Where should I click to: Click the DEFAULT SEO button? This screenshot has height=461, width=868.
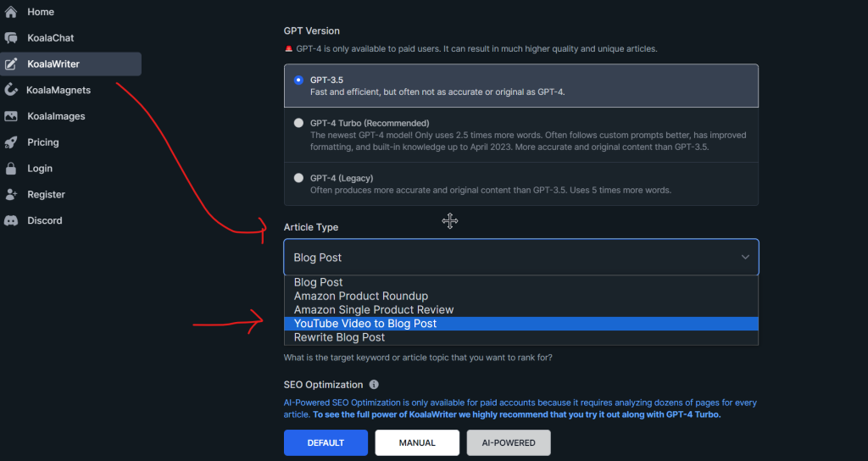pos(325,442)
